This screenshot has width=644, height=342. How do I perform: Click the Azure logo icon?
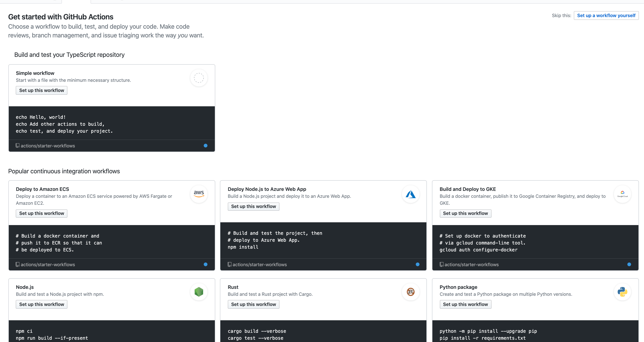tap(410, 194)
